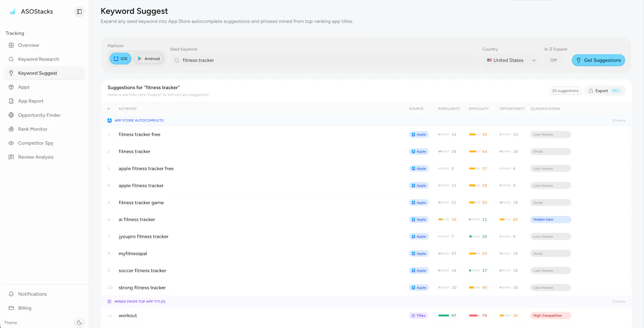
Task: Click the Keyword column header
Action: [128, 109]
